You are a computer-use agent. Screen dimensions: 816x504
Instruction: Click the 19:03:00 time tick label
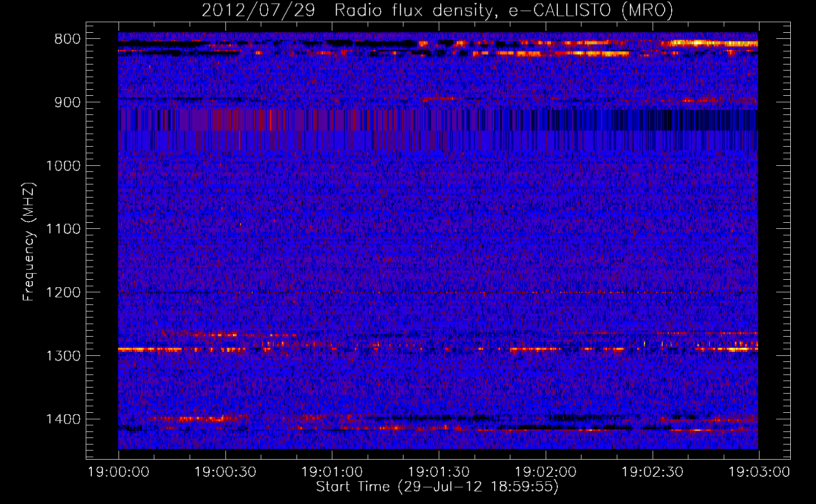tap(759, 472)
